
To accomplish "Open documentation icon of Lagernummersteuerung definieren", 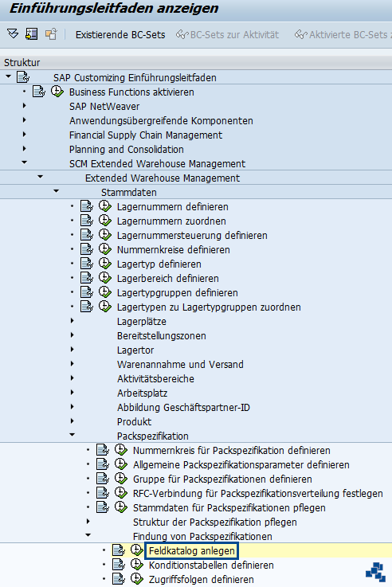I will tap(87, 235).
